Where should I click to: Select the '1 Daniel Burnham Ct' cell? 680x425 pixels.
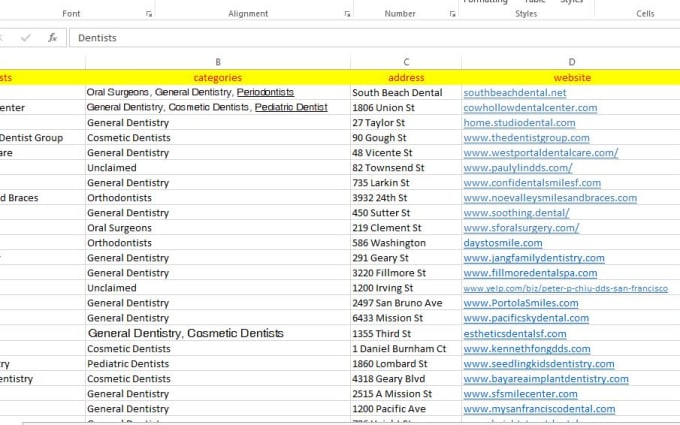tap(406, 349)
